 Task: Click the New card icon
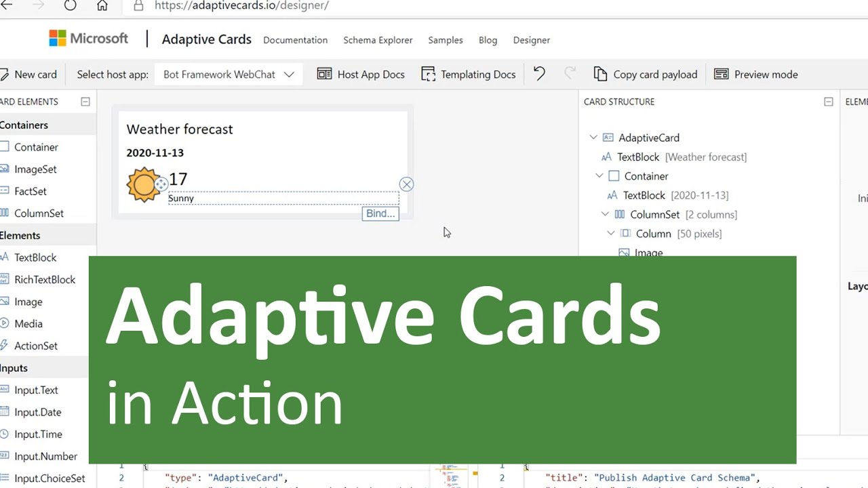click(5, 74)
